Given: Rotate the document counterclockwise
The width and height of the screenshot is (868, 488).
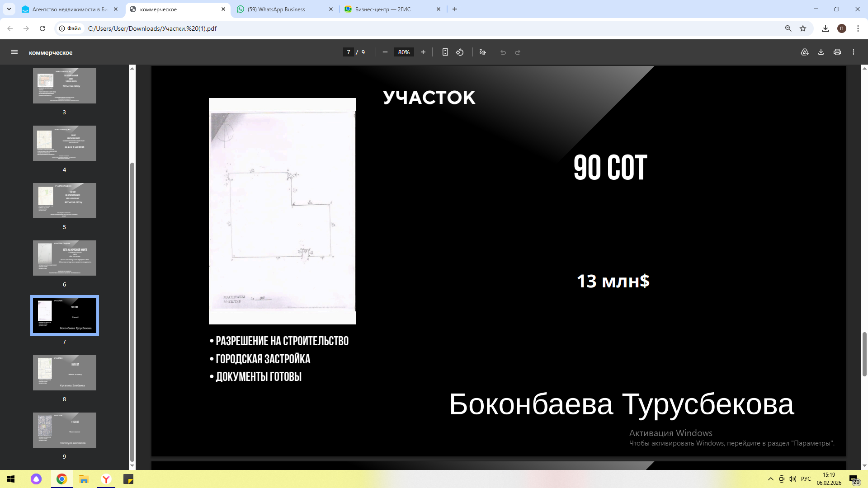Looking at the screenshot, I should click(x=460, y=52).
